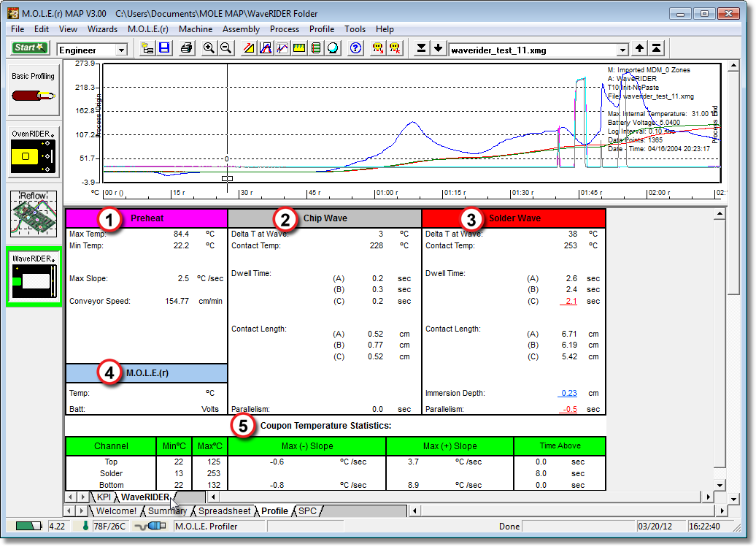
Task: Open the File menu
Action: [x=18, y=29]
